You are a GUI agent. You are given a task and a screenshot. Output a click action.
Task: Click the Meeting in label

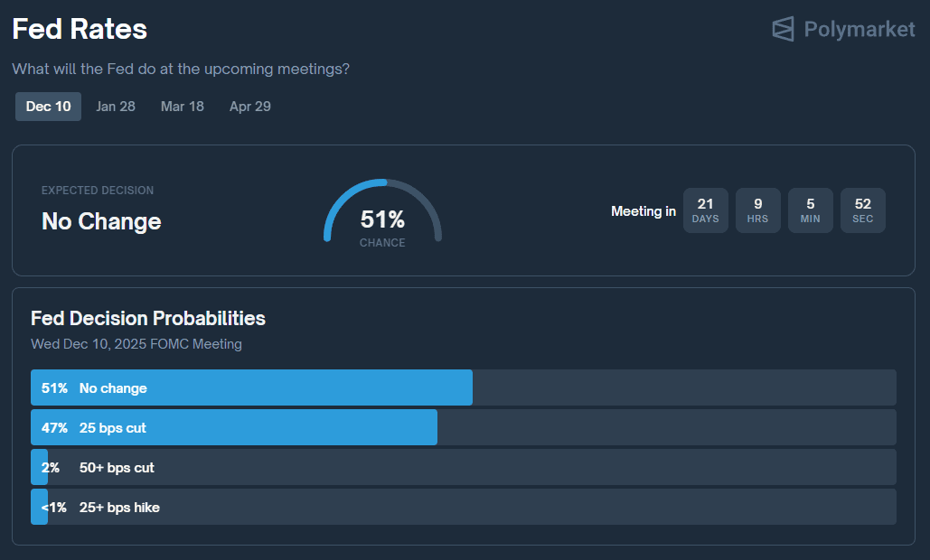(x=643, y=211)
